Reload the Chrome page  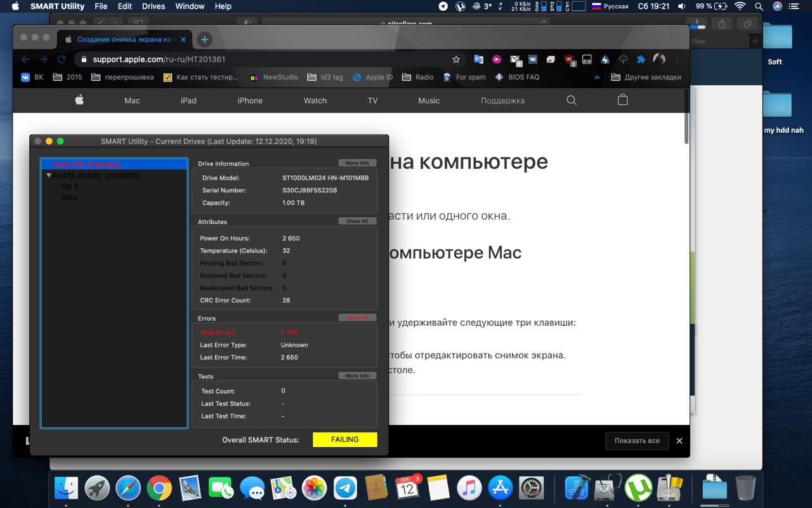[62, 59]
